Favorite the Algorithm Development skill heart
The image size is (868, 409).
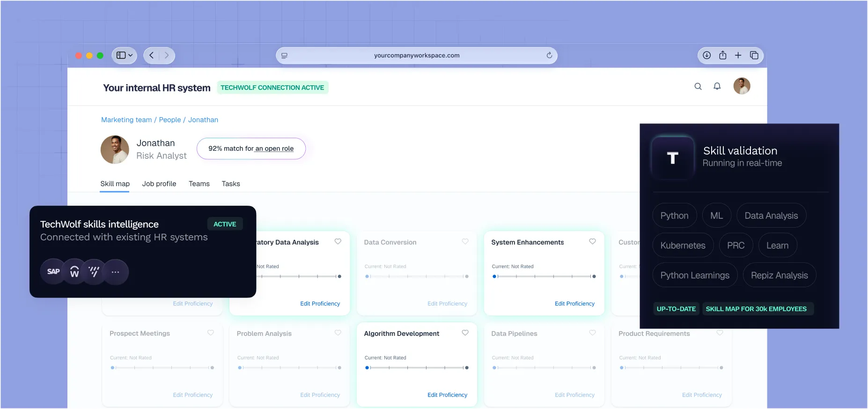click(x=465, y=333)
